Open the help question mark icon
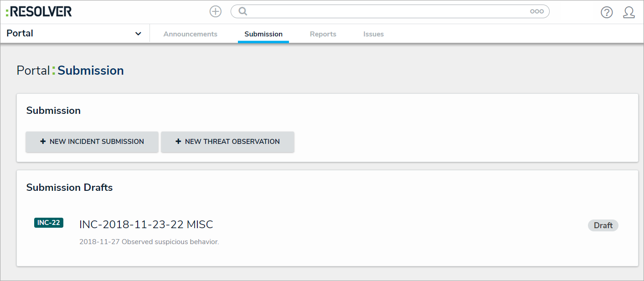Viewport: 644px width, 281px height. pyautogui.click(x=607, y=12)
